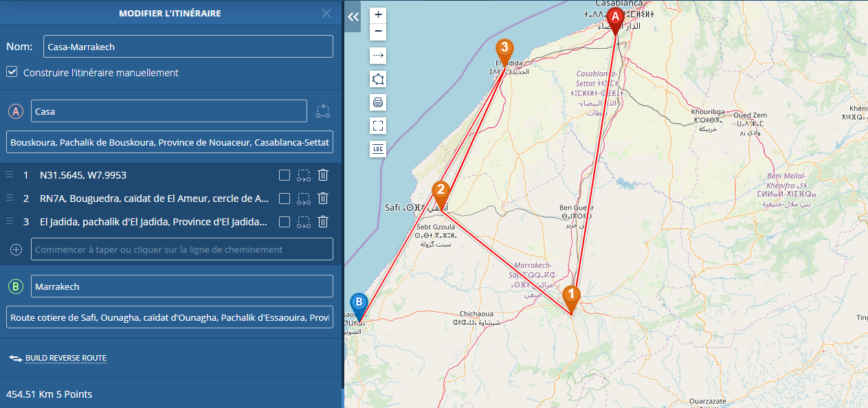Collapse the side panel with double chevron

click(x=353, y=17)
